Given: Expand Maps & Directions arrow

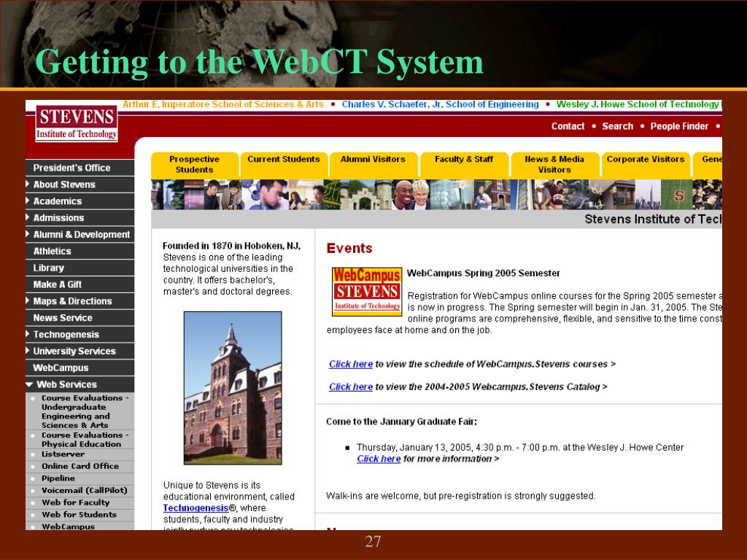Looking at the screenshot, I should 28,301.
